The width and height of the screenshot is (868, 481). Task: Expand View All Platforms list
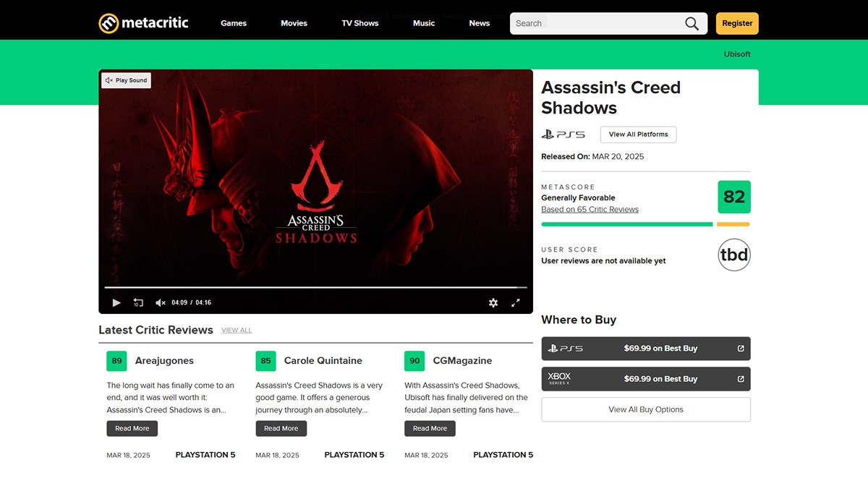pos(638,135)
